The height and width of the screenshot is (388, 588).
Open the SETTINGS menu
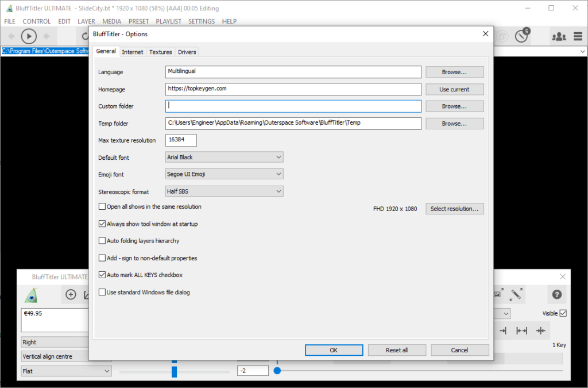tap(202, 21)
